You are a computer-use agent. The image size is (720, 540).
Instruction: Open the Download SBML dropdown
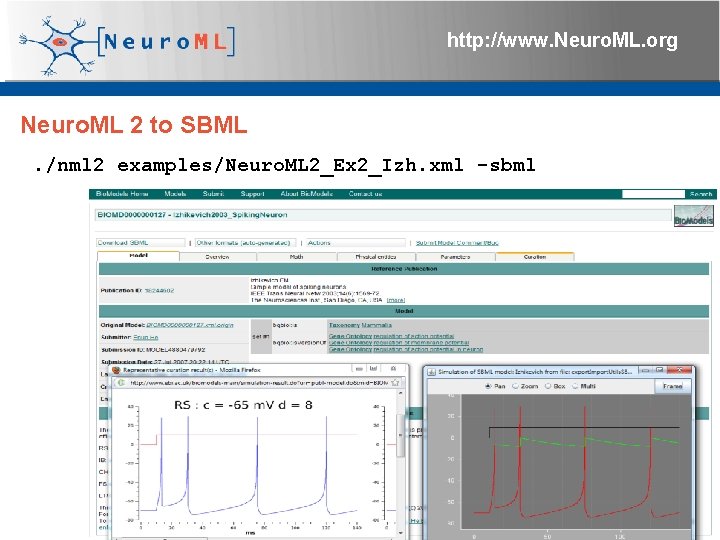pyautogui.click(x=141, y=242)
